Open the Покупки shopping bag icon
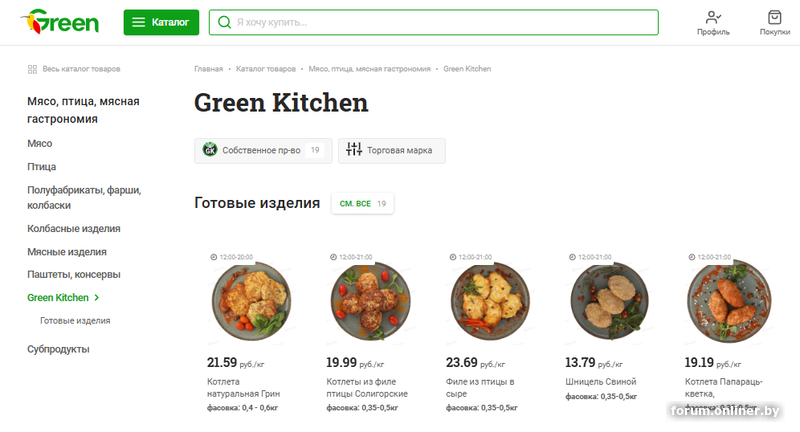 click(x=774, y=17)
